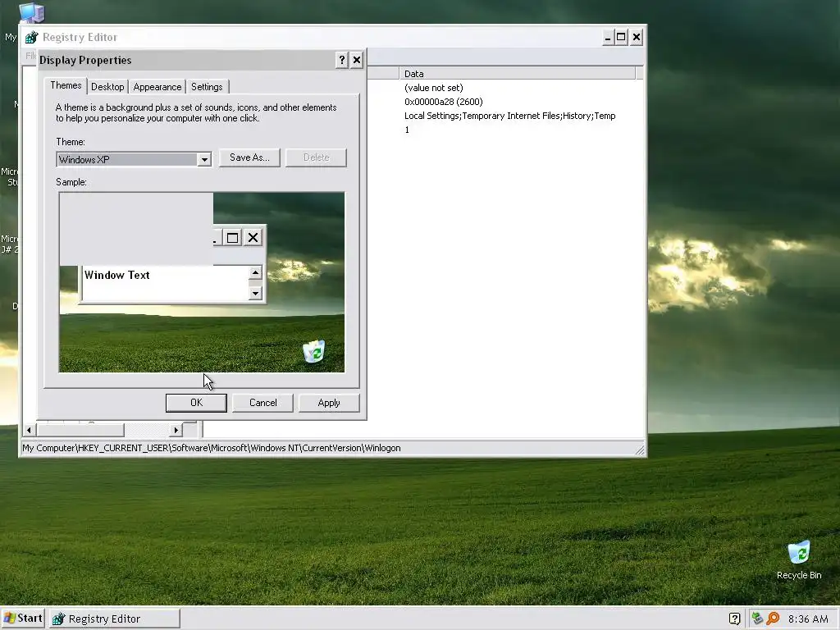Click the Recycle Bin icon in theme sample
Screen dimensions: 840x630
click(314, 351)
